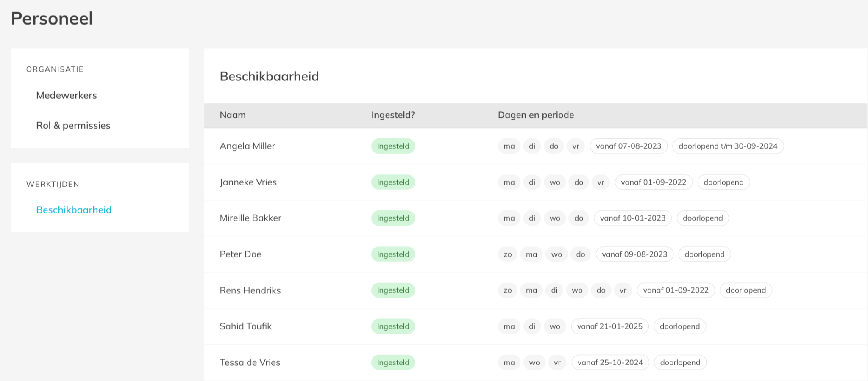Click the Naam column header
The height and width of the screenshot is (381, 868).
(x=233, y=115)
